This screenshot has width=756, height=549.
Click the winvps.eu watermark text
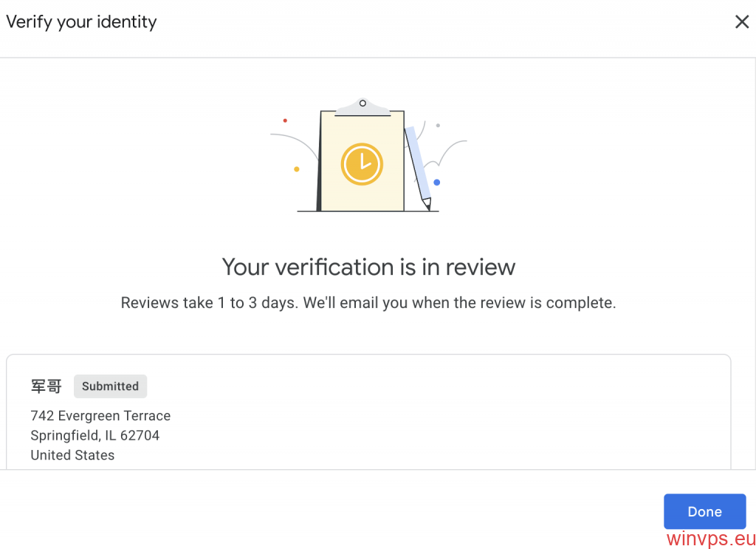[710, 538]
